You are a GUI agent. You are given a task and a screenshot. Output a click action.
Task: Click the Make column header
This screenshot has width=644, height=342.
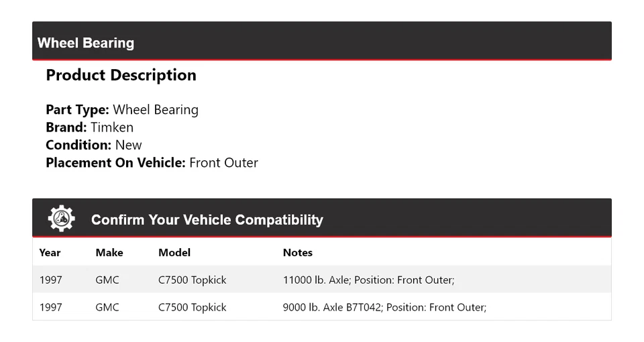(109, 253)
